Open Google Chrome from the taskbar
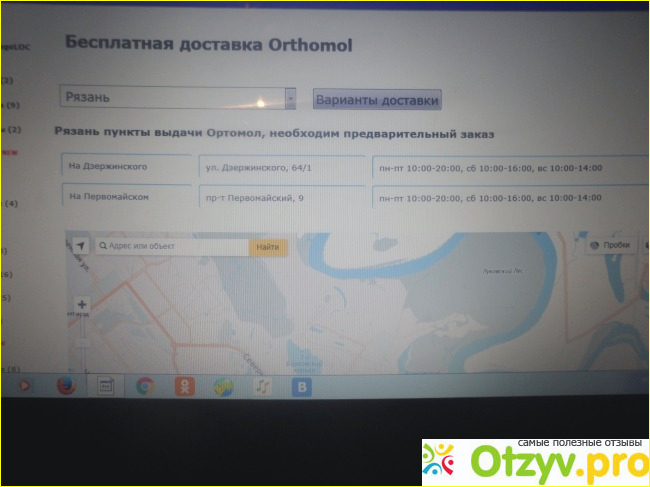Image resolution: width=650 pixels, height=487 pixels. click(x=145, y=387)
